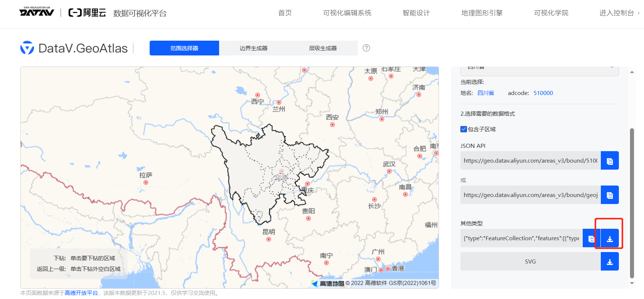Open 智能设计 navigation item
The width and height of the screenshot is (644, 299).
tap(416, 13)
